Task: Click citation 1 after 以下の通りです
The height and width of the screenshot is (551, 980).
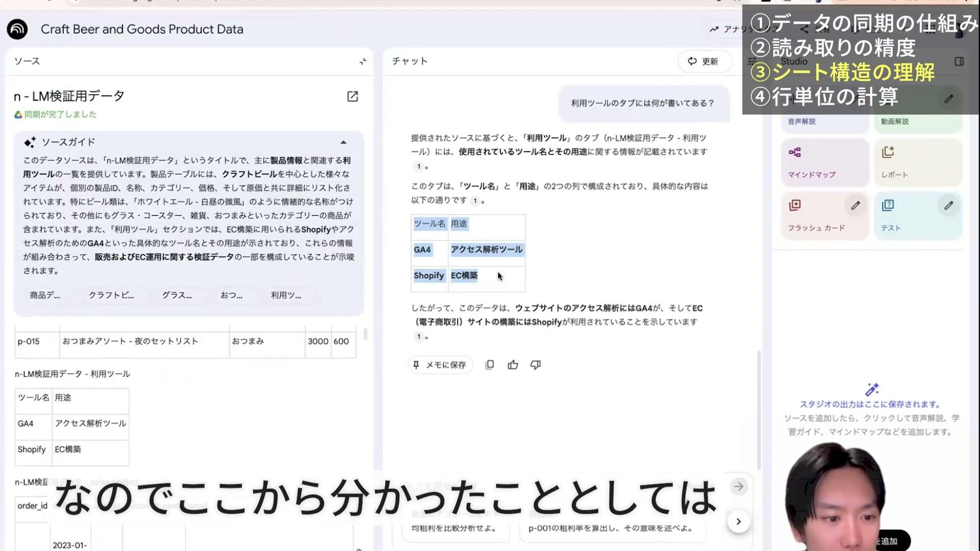Action: [475, 201]
